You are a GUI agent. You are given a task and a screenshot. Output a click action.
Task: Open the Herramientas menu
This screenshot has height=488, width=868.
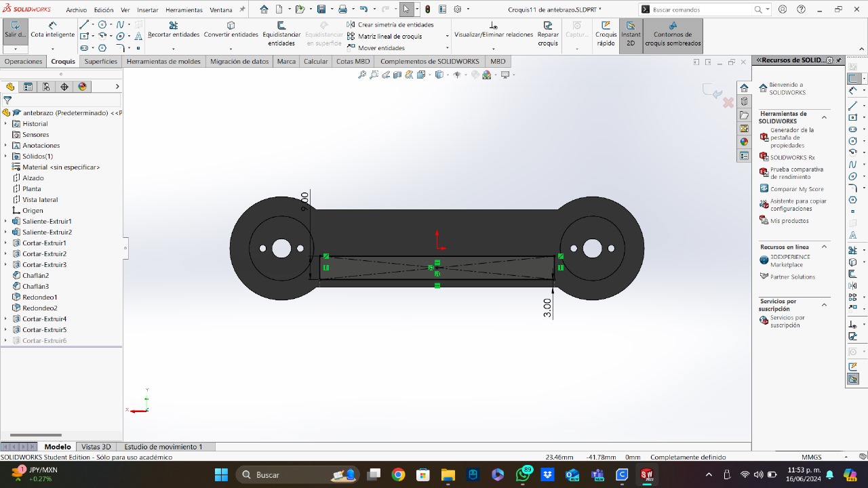(184, 10)
